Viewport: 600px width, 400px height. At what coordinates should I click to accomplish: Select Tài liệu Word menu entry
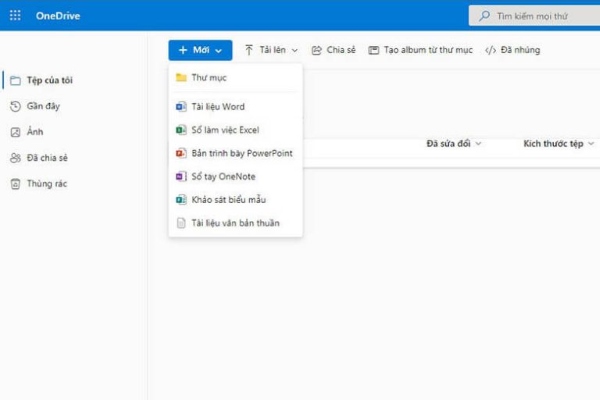tap(218, 106)
